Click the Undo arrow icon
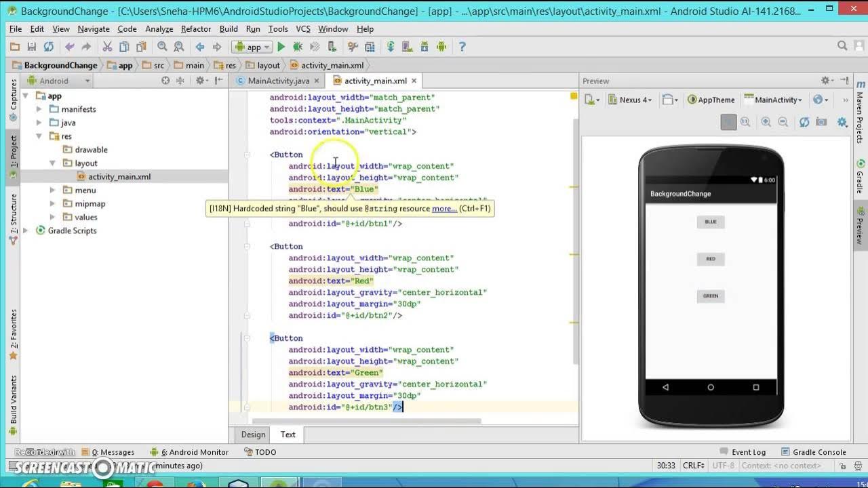 coord(69,47)
